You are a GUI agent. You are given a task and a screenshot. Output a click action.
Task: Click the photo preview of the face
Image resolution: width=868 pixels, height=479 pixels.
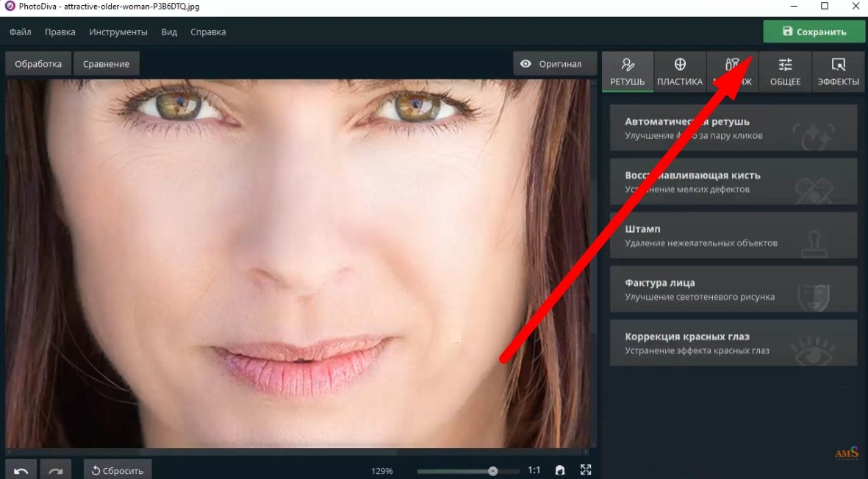point(298,263)
